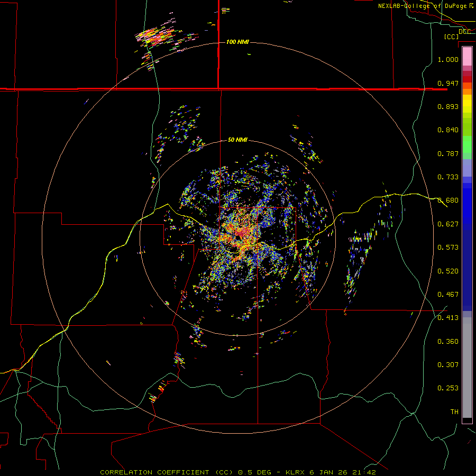The image size is (476, 476).
Task: Pick the light pink segment of color bar
Action: point(467,56)
